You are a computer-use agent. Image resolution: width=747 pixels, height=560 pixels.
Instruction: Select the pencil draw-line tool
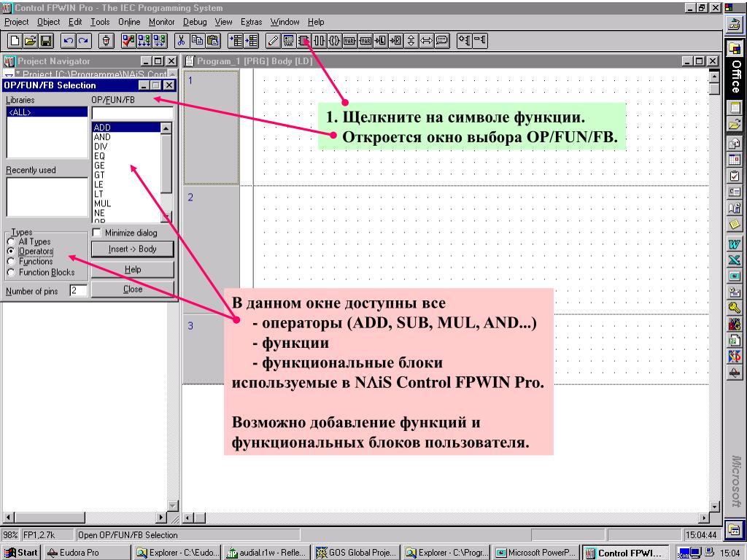click(x=273, y=41)
